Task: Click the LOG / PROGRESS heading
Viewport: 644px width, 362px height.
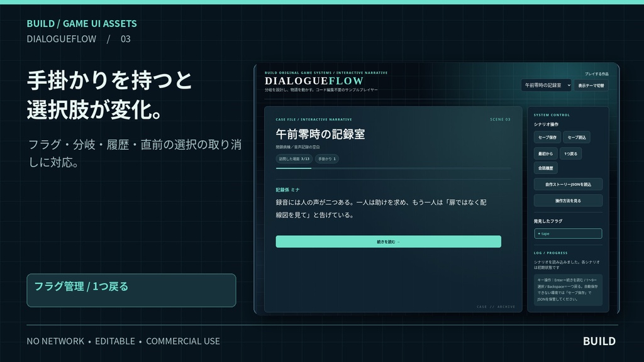Action: tap(550, 253)
